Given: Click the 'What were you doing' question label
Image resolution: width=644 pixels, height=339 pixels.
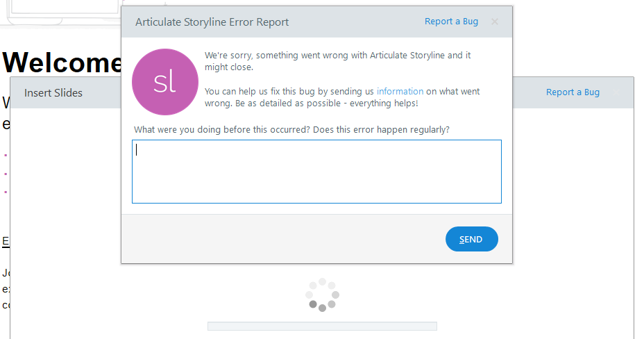Looking at the screenshot, I should 291,130.
